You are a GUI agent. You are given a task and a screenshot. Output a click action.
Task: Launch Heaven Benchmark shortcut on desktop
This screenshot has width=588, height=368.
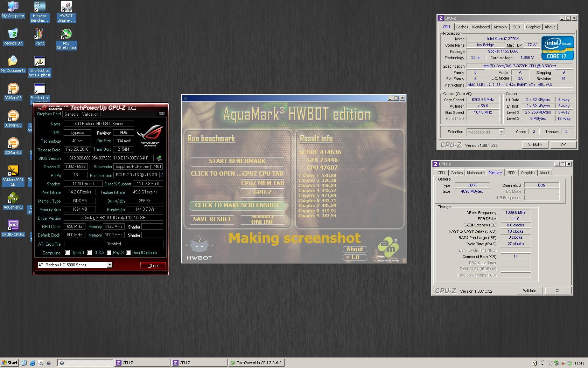coord(40,12)
